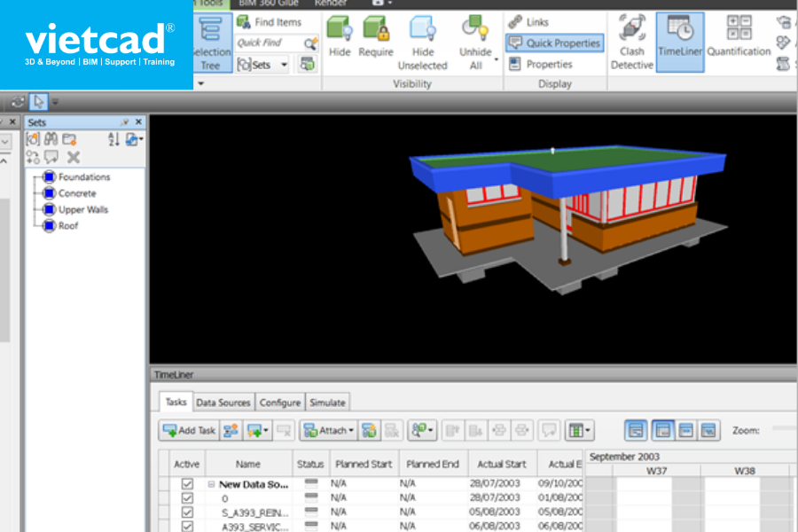Click the add comment icon in TimeLiner toolbar
Screen dimensions: 798x532
tap(549, 431)
